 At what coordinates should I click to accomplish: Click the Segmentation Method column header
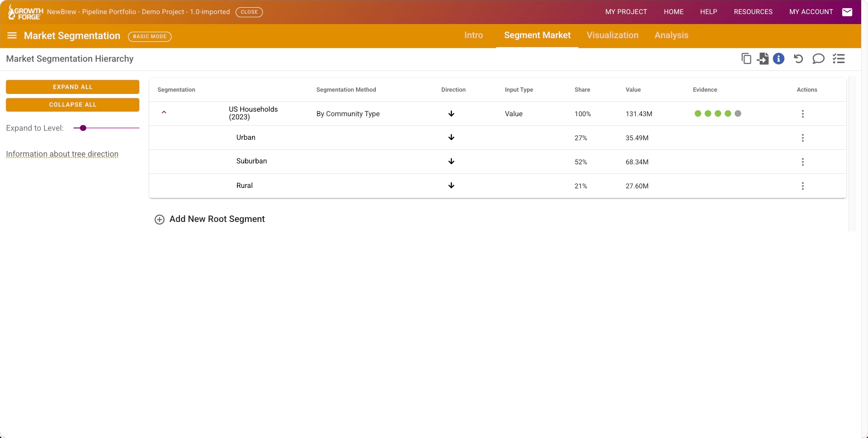click(346, 90)
